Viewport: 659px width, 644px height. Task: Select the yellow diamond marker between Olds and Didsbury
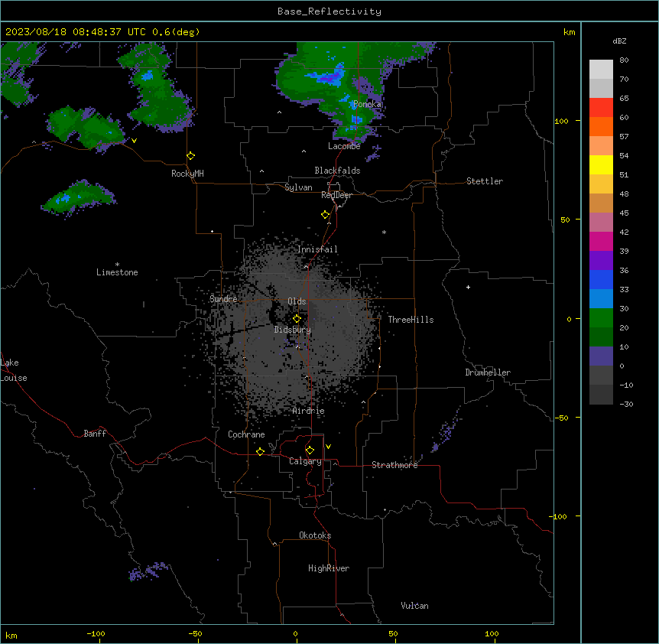pos(297,319)
